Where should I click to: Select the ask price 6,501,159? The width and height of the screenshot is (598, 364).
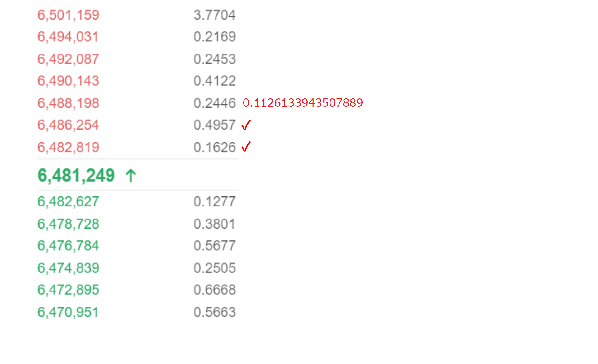point(68,15)
